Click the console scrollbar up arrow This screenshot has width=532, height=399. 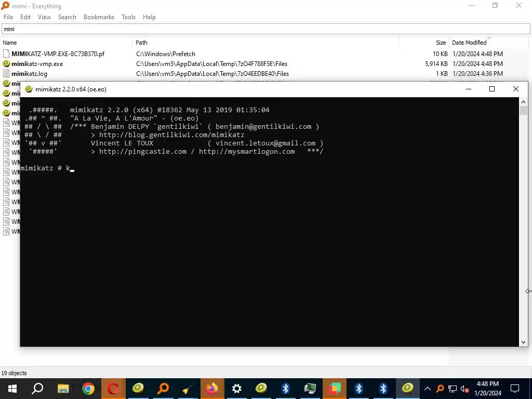pos(523,101)
